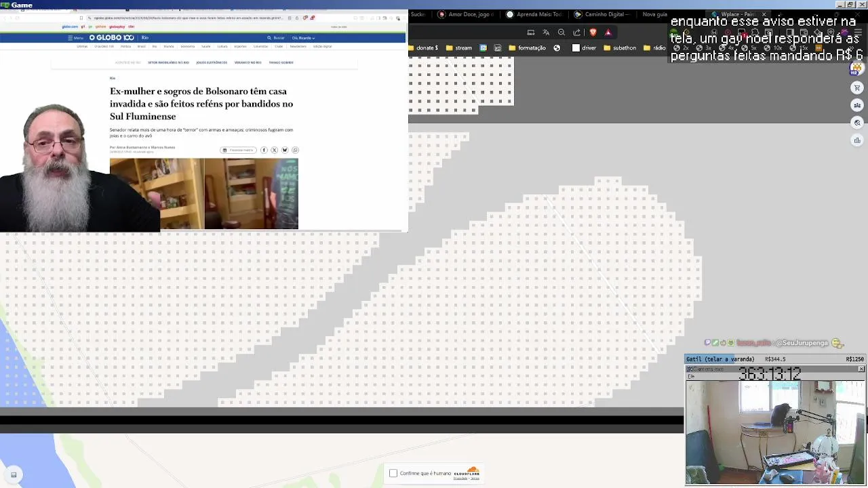Switch to the 'Nova guia' browser tab
The width and height of the screenshot is (868, 488).
(654, 14)
